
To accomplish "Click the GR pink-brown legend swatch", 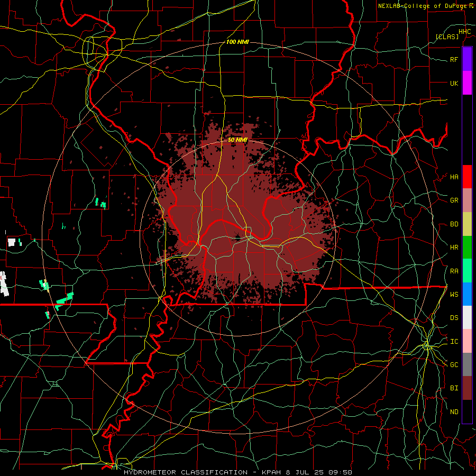I will click(x=467, y=200).
